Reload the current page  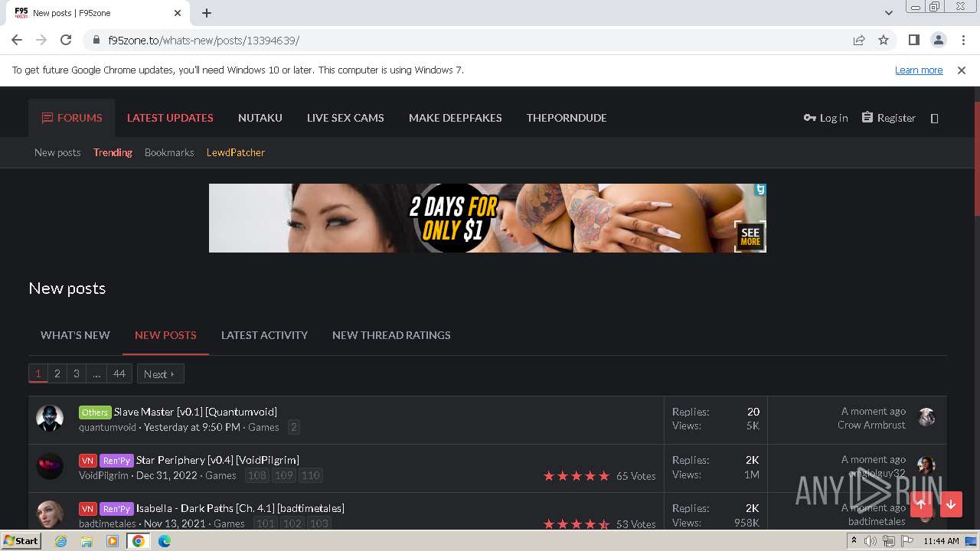66,40
